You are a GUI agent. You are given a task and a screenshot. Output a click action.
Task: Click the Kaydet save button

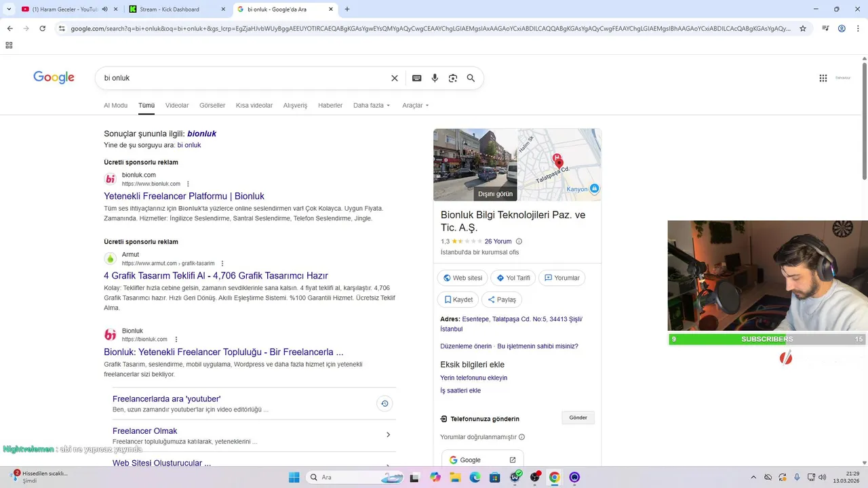(458, 300)
